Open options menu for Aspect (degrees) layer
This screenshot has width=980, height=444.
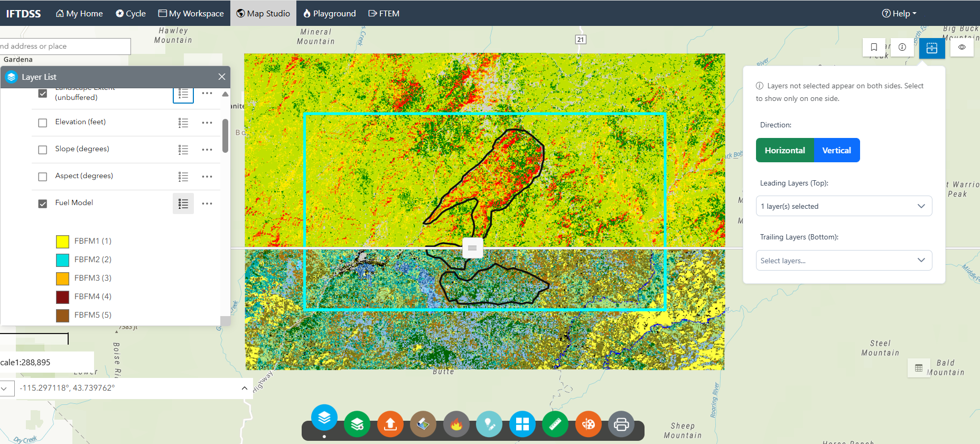coord(207,177)
